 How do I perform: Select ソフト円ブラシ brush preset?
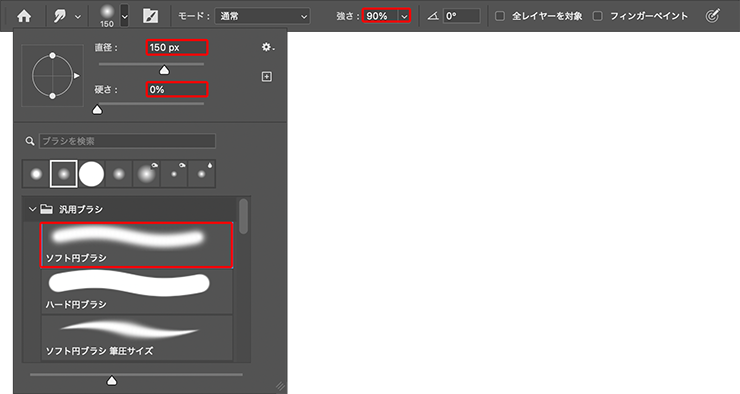click(137, 245)
